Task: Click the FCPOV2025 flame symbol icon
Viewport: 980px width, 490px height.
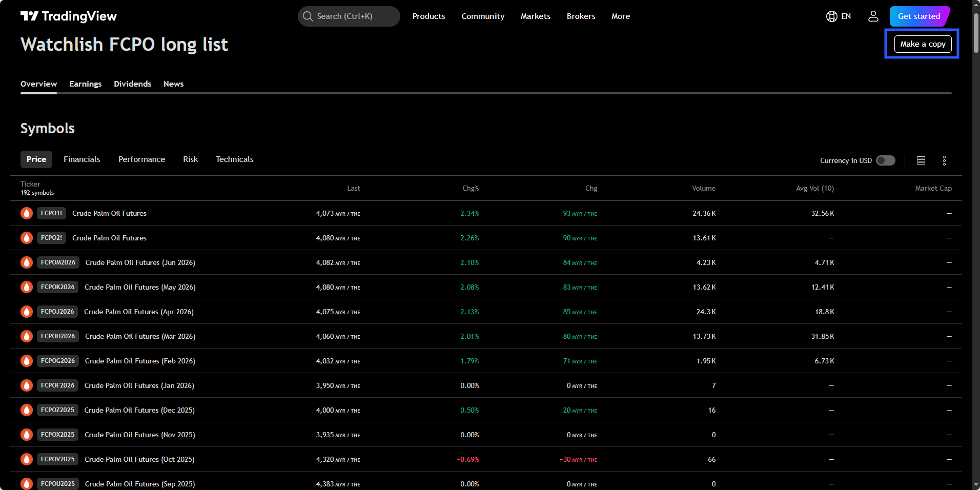Action: click(27, 459)
